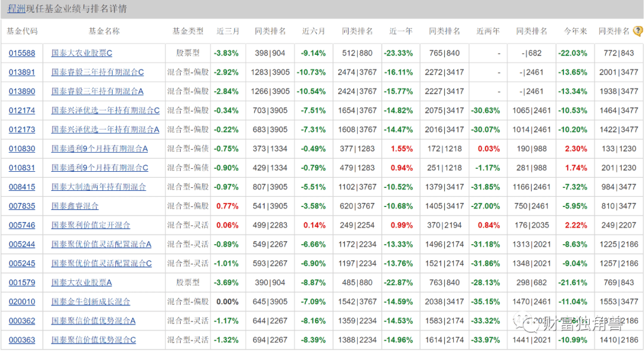Open 国泰聚利价值定开混合 fund page
Screen dimensions: 644x352
[x=91, y=225]
